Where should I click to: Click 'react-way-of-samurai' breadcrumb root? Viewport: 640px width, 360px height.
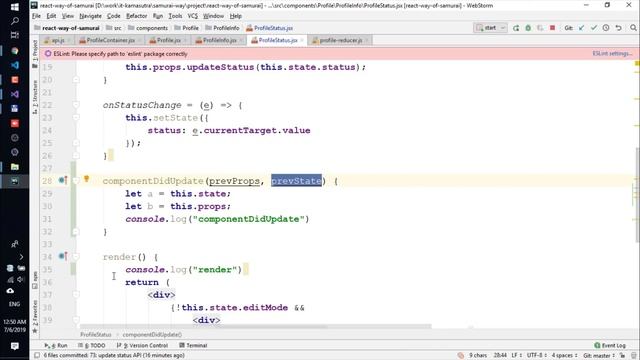(71, 28)
